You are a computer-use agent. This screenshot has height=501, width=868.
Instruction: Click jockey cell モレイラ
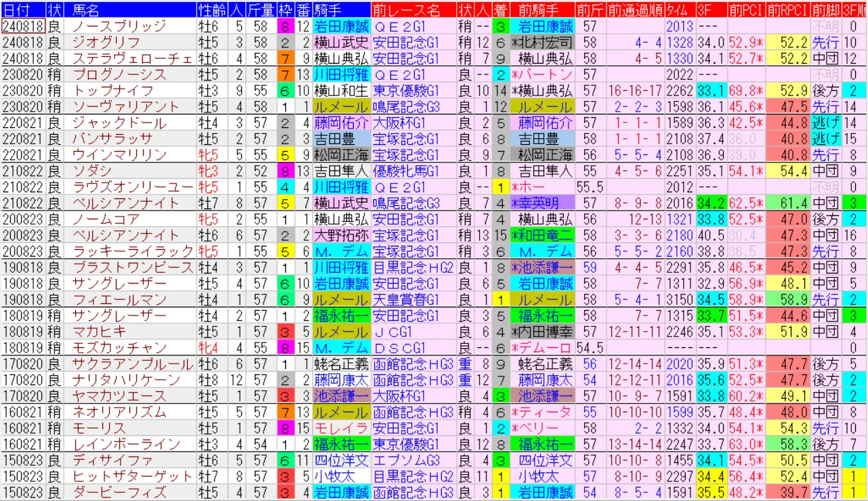pyautogui.click(x=341, y=428)
